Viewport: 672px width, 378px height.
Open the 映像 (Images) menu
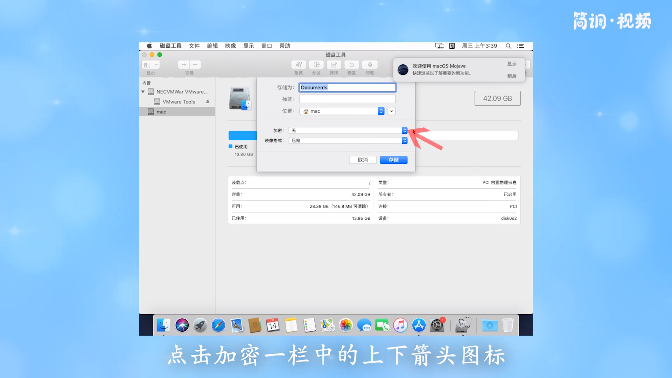pos(230,45)
